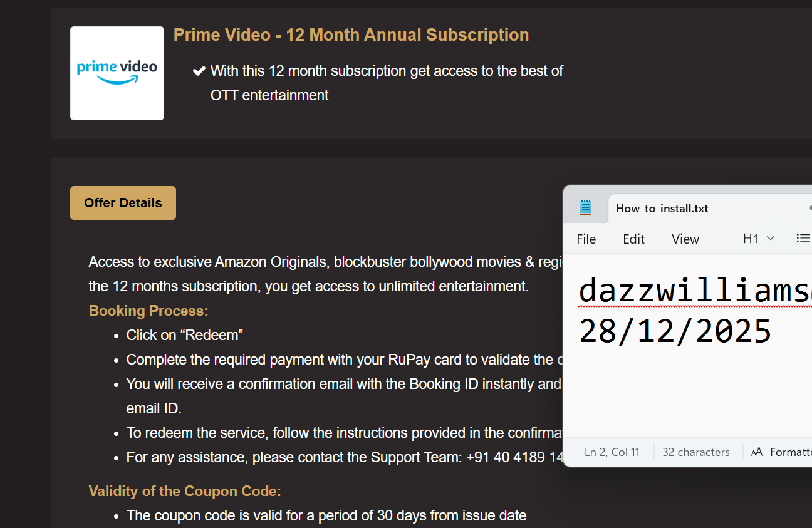Viewport: 812px width, 528px height.
Task: Click the Validity of the Coupon Code heading
Action: [x=185, y=491]
